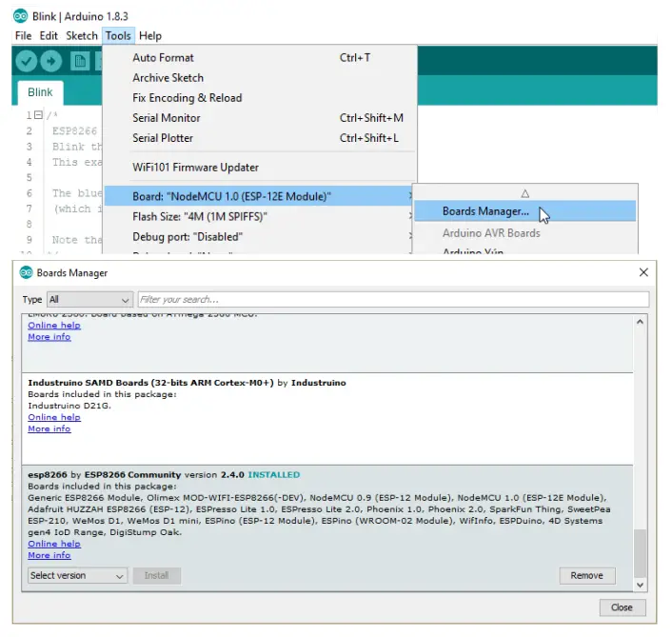
Task: Click the greyed Install button
Action: tap(157, 576)
